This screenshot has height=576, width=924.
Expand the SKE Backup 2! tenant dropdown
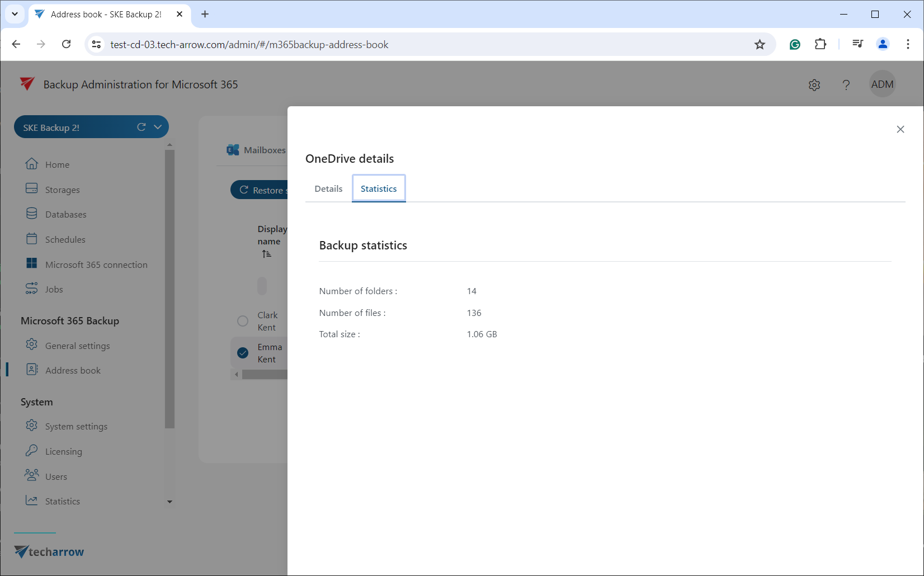[x=158, y=127]
